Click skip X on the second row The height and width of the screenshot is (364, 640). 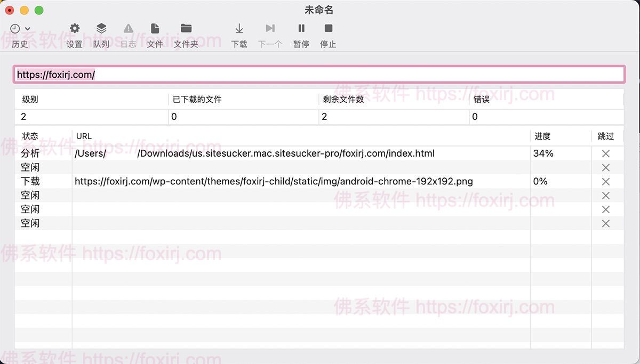(605, 168)
